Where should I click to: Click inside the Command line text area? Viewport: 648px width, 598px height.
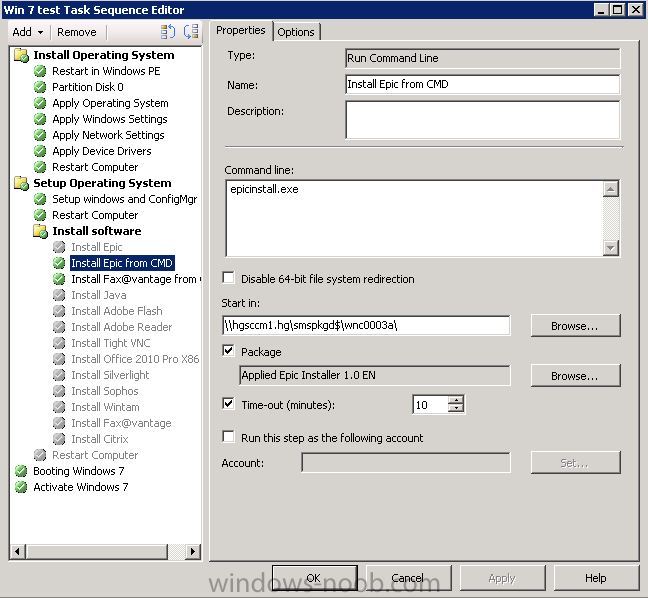pyautogui.click(x=415, y=218)
